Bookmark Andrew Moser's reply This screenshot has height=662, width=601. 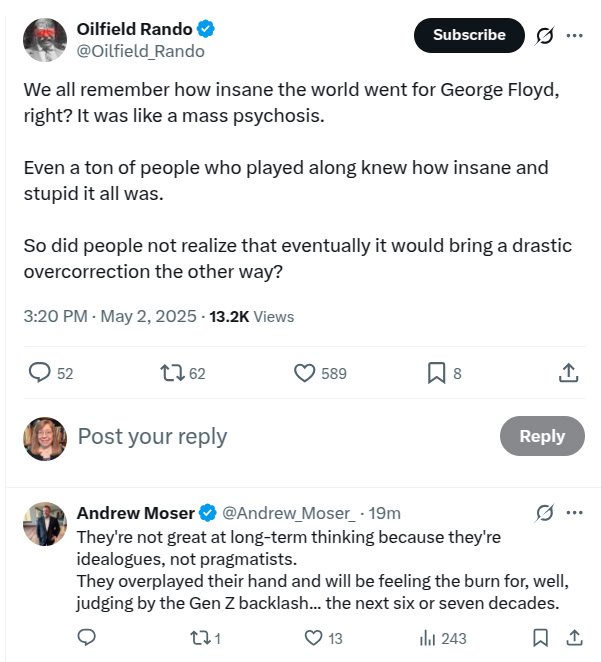pos(540,637)
